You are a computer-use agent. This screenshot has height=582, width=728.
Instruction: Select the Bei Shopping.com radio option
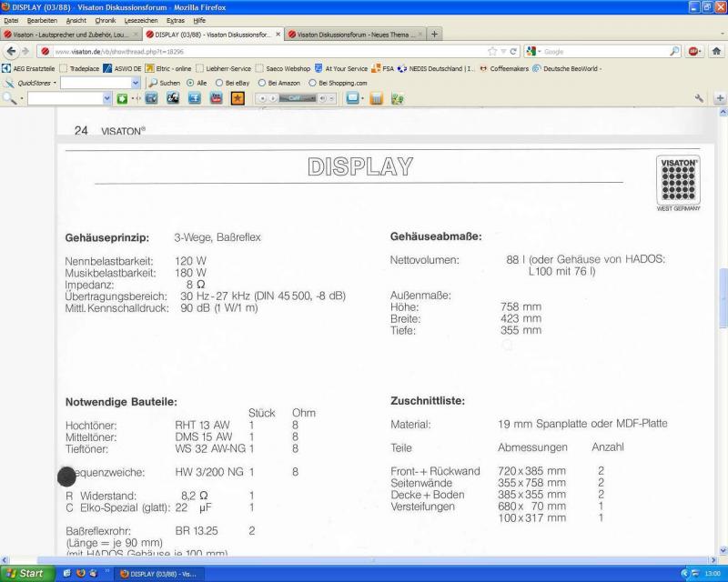[x=312, y=83]
